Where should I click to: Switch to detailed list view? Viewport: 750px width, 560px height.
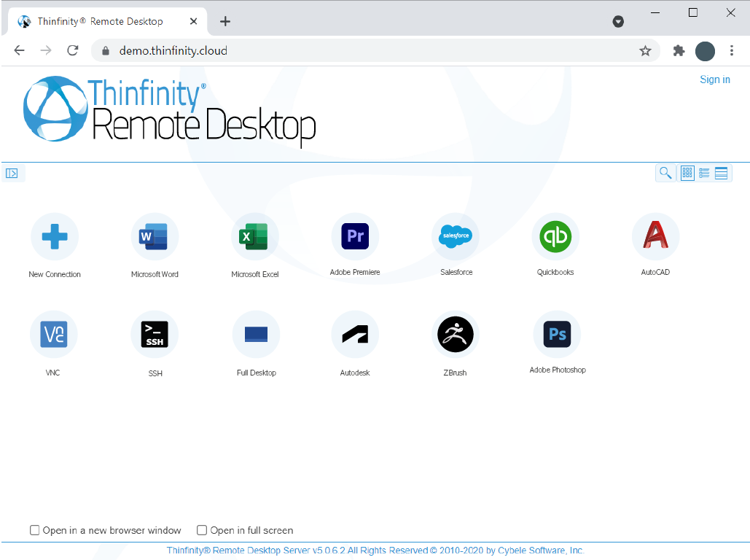[x=704, y=174]
